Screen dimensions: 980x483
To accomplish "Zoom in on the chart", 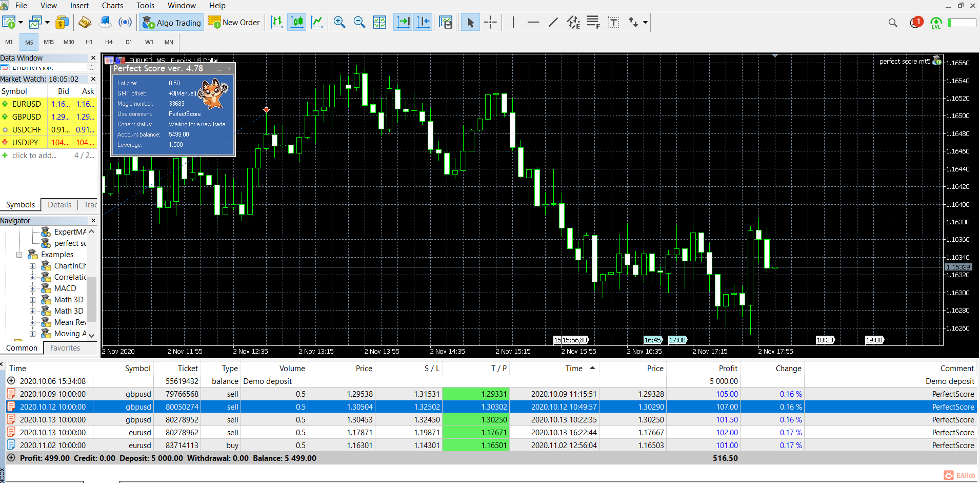I will 339,22.
